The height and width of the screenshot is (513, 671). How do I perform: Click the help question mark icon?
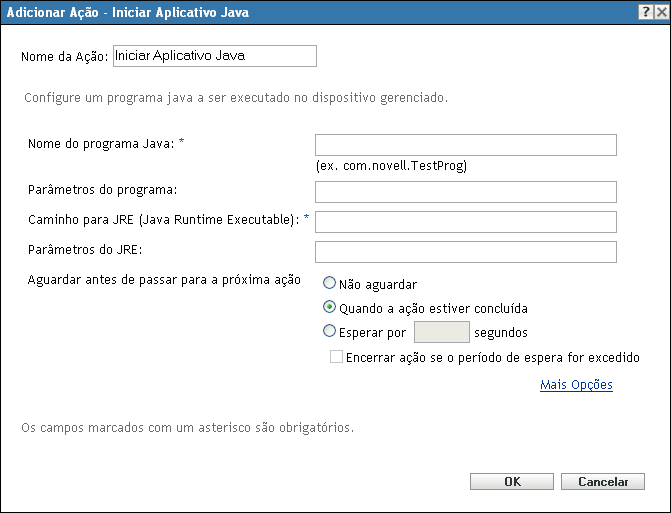[646, 11]
